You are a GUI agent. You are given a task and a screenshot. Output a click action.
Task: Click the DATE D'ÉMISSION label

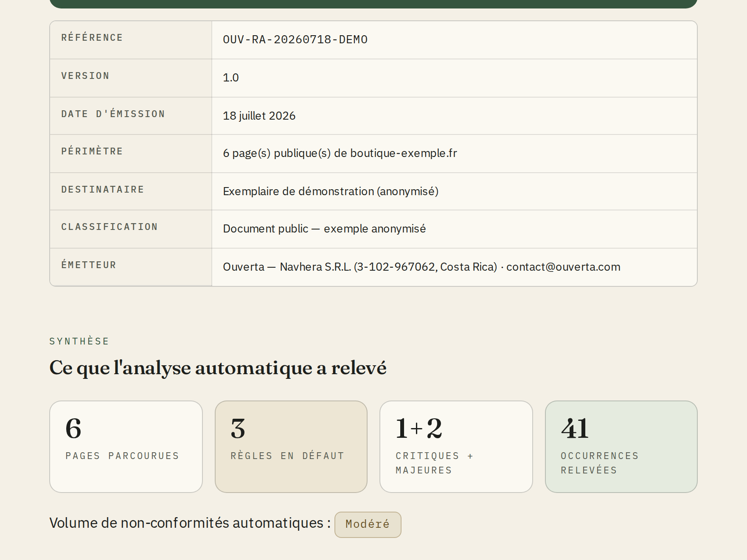(x=113, y=114)
